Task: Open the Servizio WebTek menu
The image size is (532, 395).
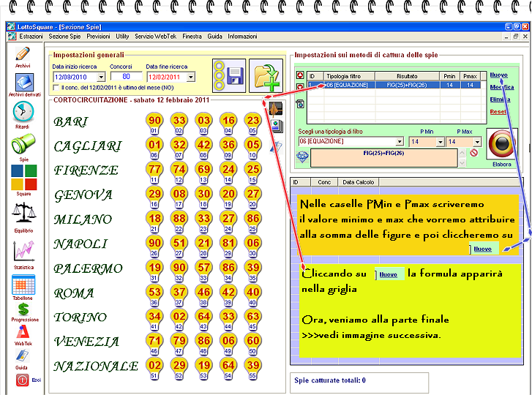Action: coord(155,37)
